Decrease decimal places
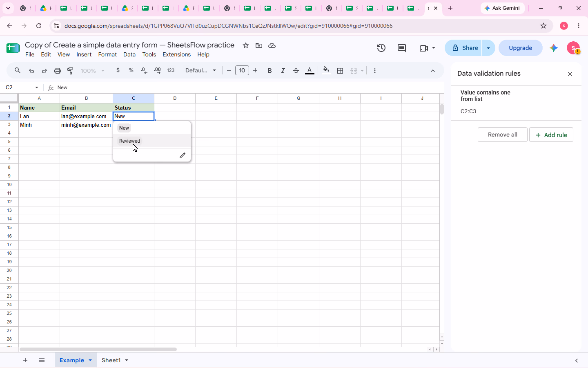Image resolution: width=588 pixels, height=368 pixels. click(x=144, y=70)
